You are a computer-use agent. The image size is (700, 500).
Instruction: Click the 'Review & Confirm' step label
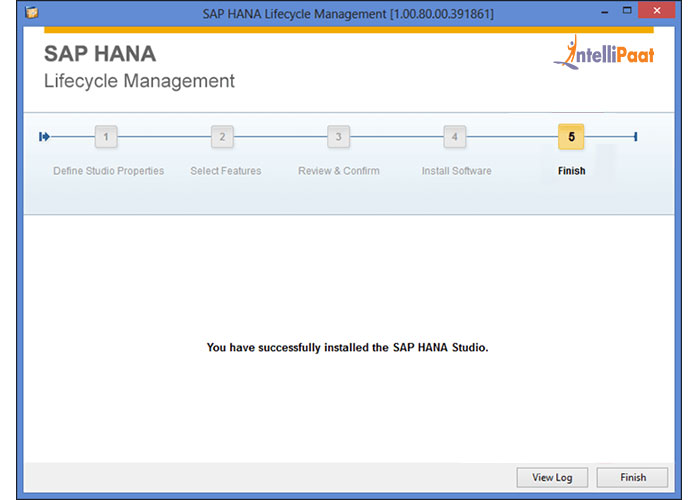click(x=339, y=171)
